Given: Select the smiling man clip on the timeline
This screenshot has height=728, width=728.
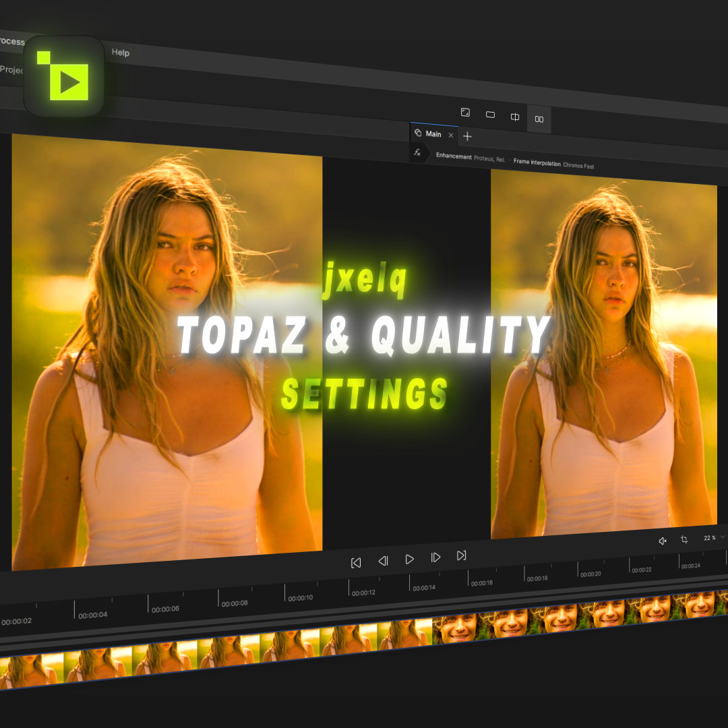Looking at the screenshot, I should (x=580, y=615).
